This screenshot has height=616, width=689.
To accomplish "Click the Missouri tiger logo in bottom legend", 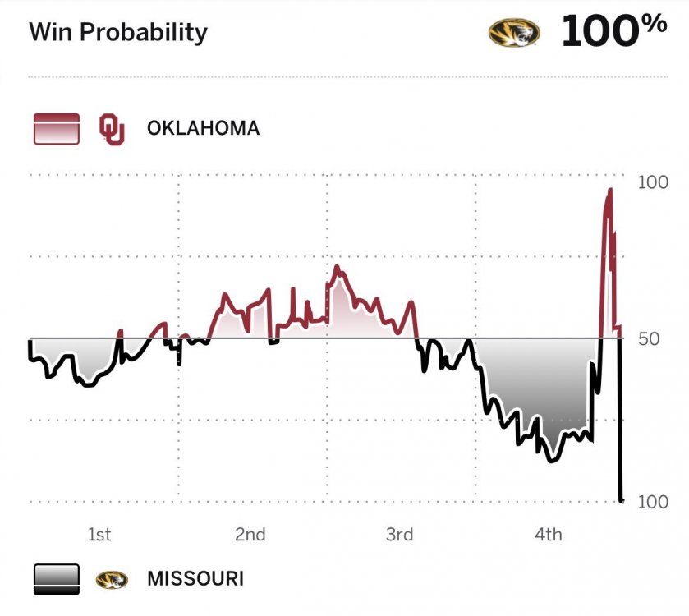I will click(x=113, y=579).
